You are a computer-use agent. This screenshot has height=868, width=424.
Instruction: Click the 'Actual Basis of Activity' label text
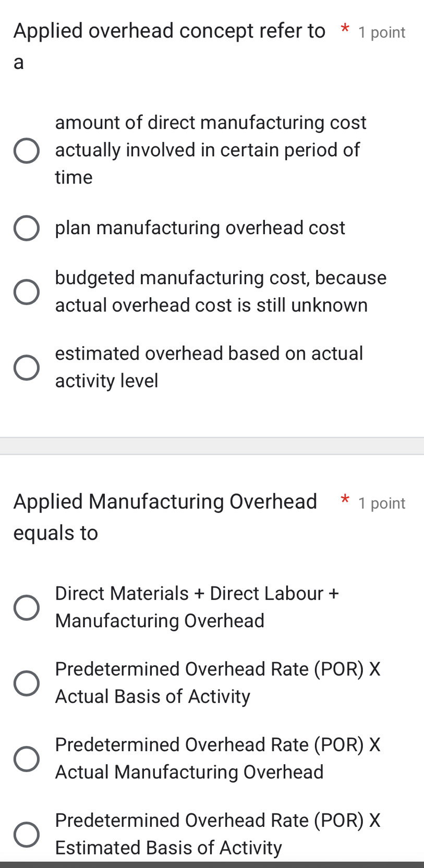[152, 696]
